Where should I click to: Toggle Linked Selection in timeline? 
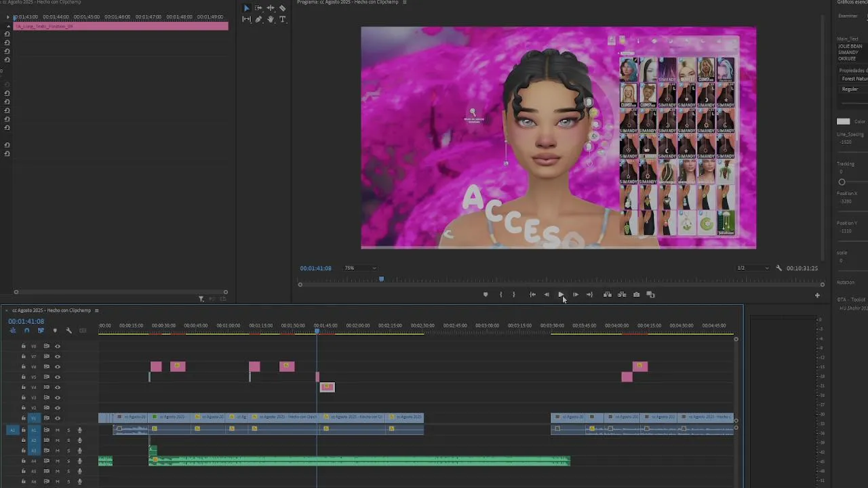41,331
